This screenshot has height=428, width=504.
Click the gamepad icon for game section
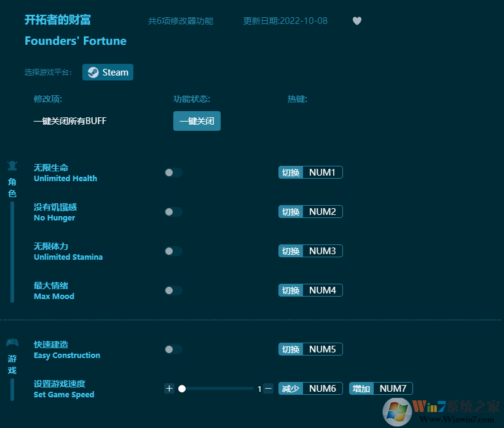(x=12, y=343)
